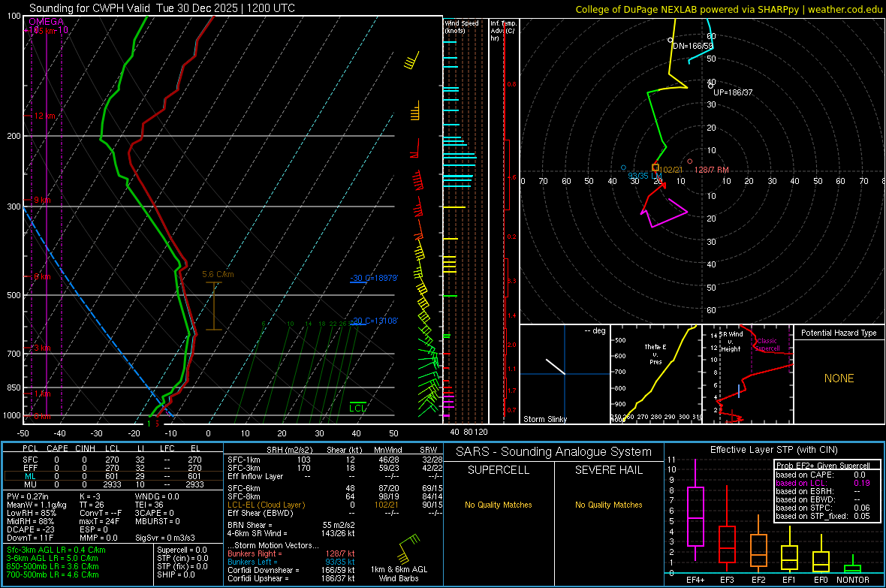The height and width of the screenshot is (588, 886).
Task: Click the 'DN=166/59' hodograph label
Action: click(x=693, y=46)
